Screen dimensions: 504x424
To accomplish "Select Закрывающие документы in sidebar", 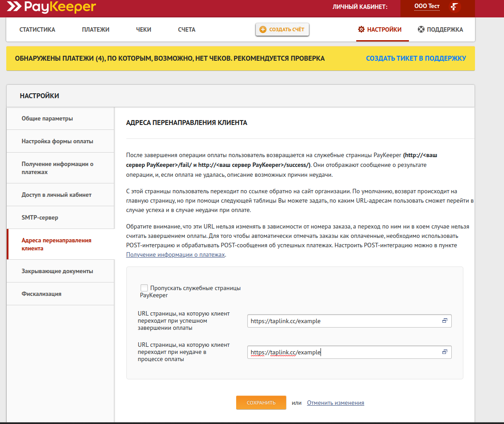I will [x=60, y=271].
